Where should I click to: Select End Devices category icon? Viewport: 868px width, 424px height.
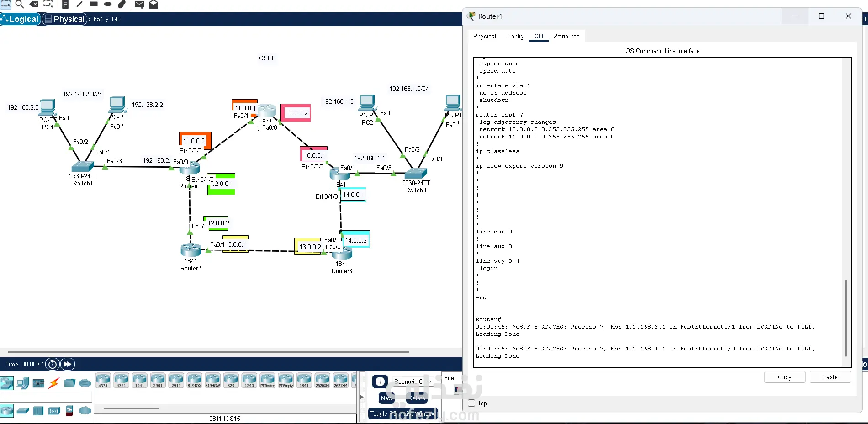(23, 383)
